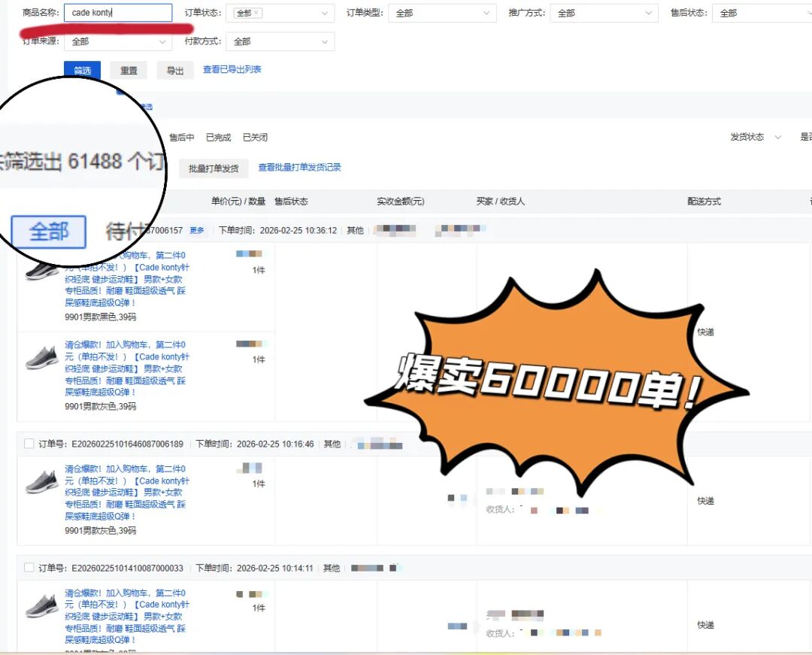Click the order time 2026-02-25 10:14:11

275,569
